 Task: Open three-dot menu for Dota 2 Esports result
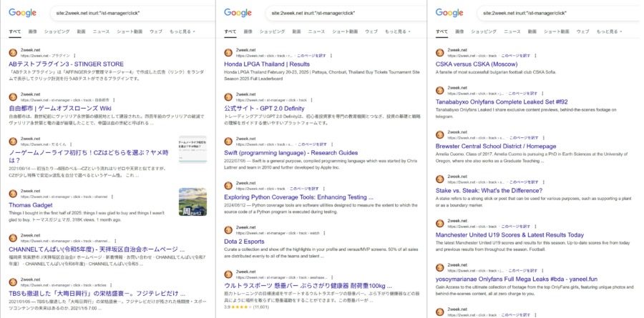324,233
